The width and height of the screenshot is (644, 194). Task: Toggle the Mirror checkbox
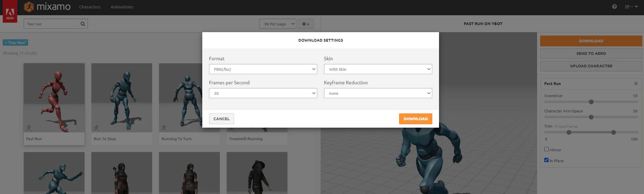pos(546,149)
